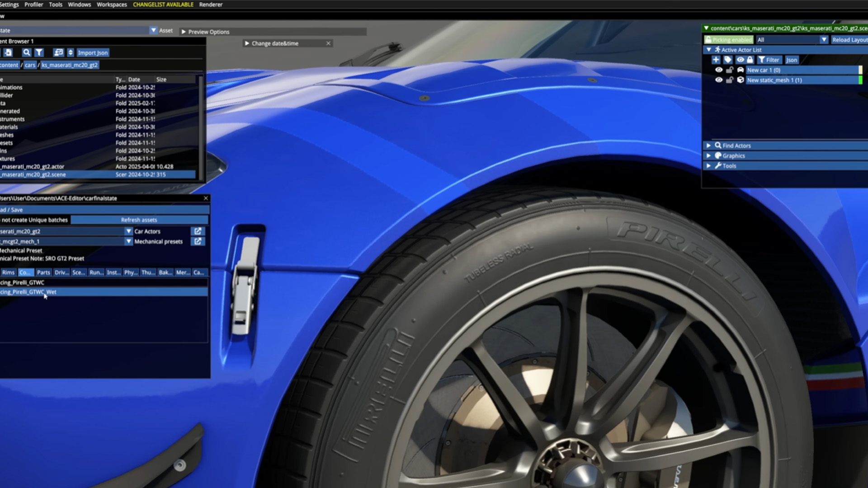Open the Asset dropdown arrow
Screen dimensions: 868x488
[x=153, y=30]
